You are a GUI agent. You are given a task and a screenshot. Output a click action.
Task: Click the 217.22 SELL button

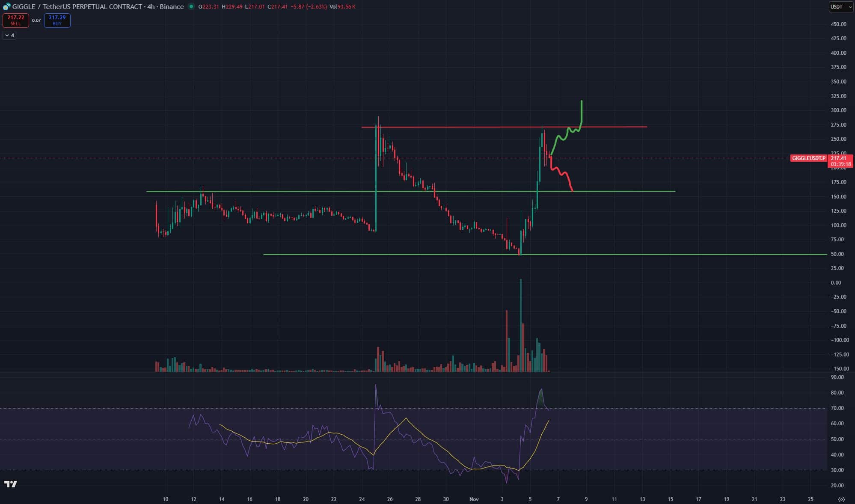[x=16, y=20]
